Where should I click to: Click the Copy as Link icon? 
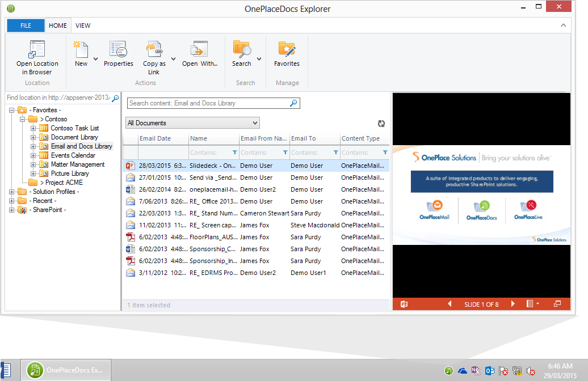coord(154,50)
